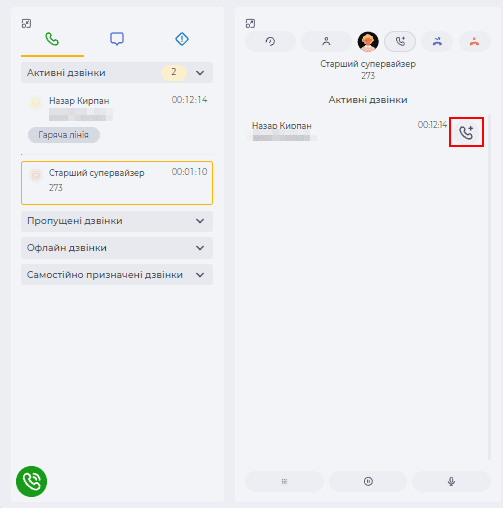Click the blue transfer call icon
This screenshot has height=508, width=503.
point(437,41)
